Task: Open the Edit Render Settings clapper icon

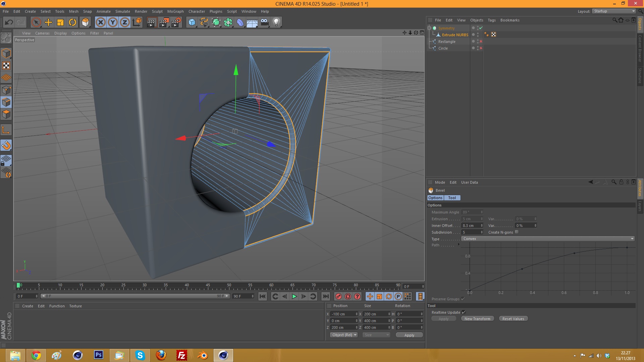Action: [176, 22]
